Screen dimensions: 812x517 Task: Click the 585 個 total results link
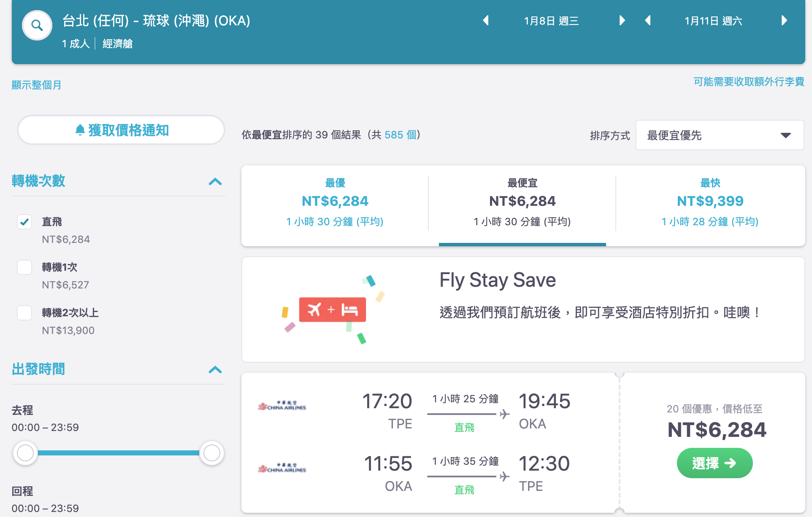(x=400, y=135)
